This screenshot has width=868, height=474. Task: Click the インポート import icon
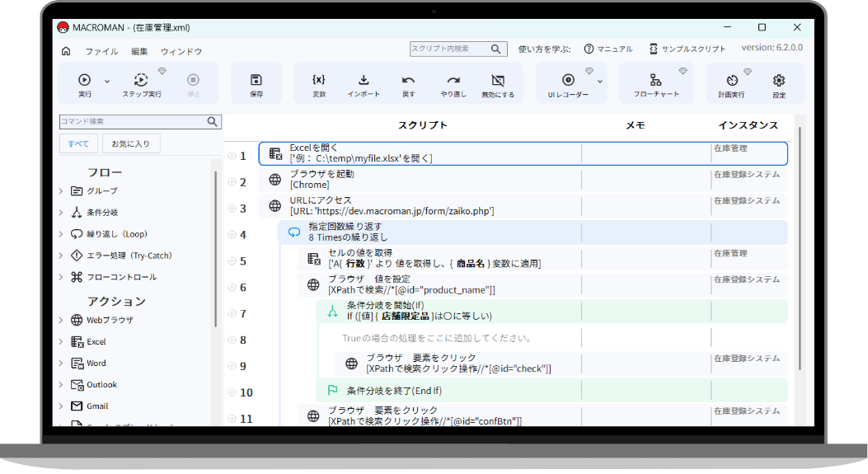point(364,85)
